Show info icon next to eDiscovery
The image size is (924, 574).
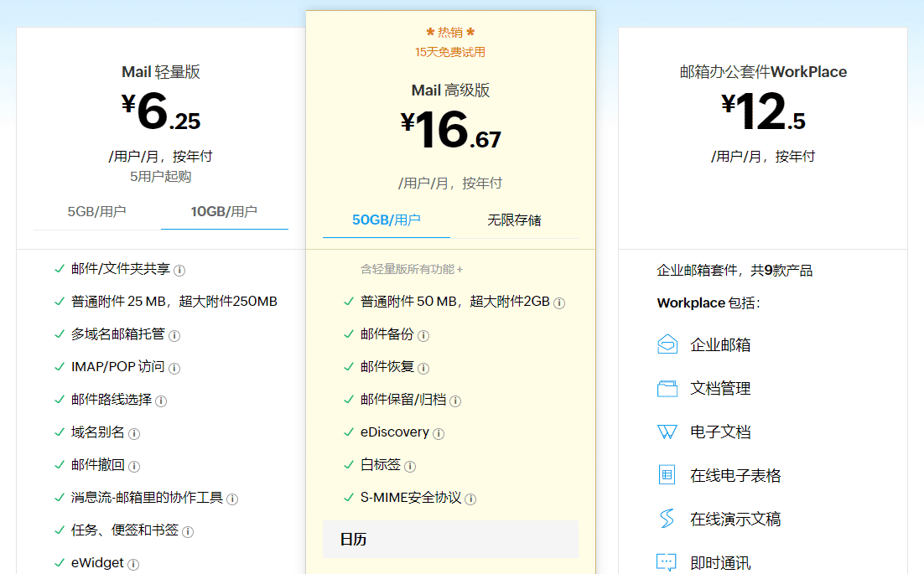click(439, 434)
